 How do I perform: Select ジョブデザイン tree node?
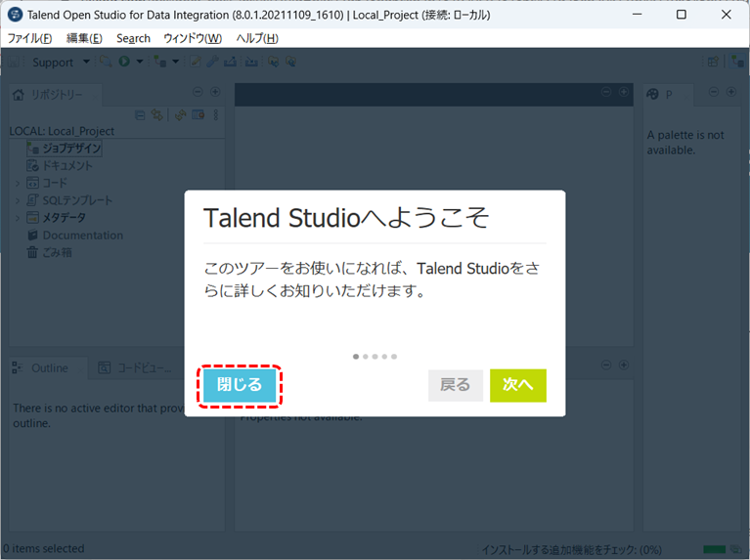[65, 149]
